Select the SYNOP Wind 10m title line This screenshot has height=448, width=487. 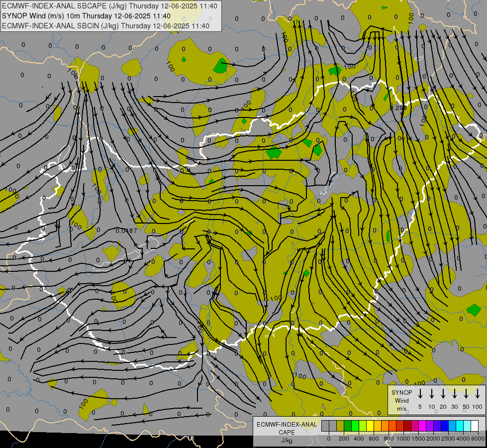(x=86, y=16)
